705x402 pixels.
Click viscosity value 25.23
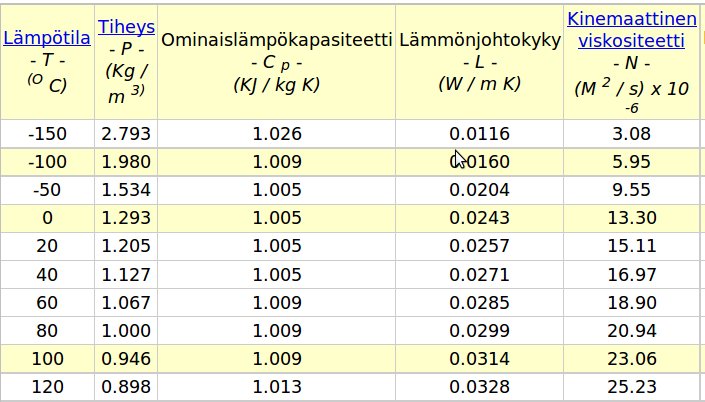tap(631, 386)
